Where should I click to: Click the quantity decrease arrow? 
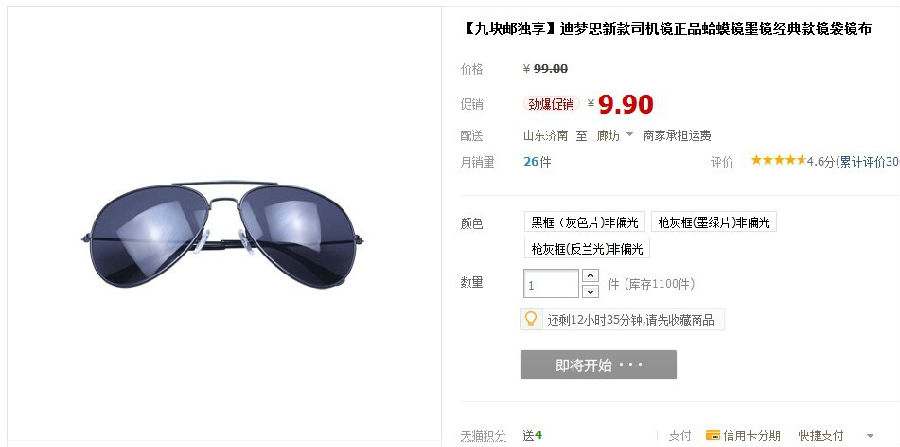[590, 291]
